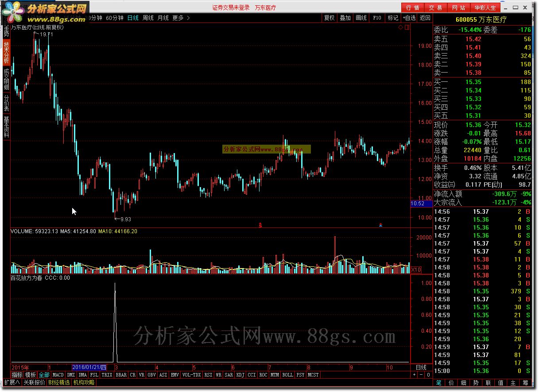Screen dimensions: 539x392
Task: Click the 标记 mark toolbar option
Action: tap(393, 18)
